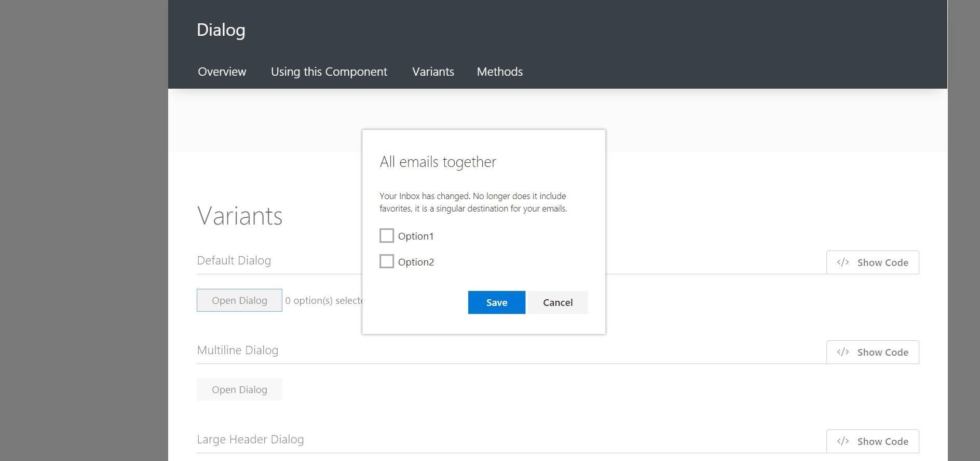980x461 pixels.
Task: Cancel the All emails together dialog
Action: click(x=558, y=302)
